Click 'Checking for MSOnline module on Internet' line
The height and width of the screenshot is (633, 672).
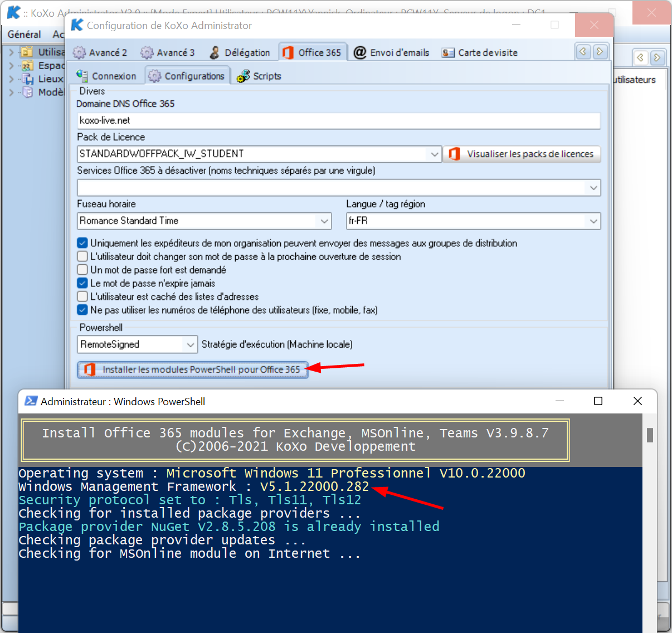[189, 553]
